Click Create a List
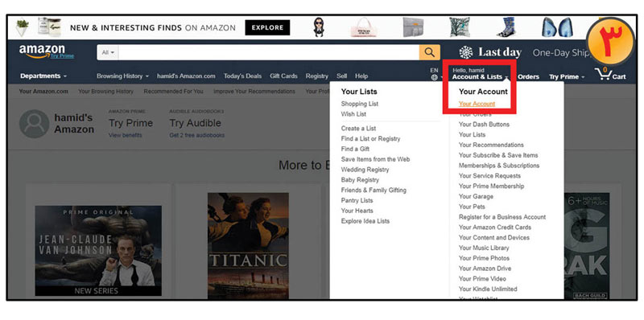644x320 pixels. tap(358, 129)
